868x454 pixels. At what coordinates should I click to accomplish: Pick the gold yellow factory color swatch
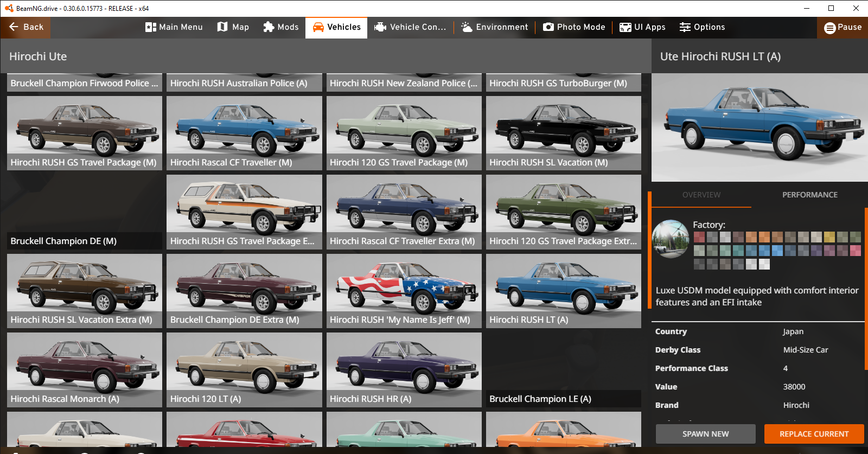pos(829,236)
